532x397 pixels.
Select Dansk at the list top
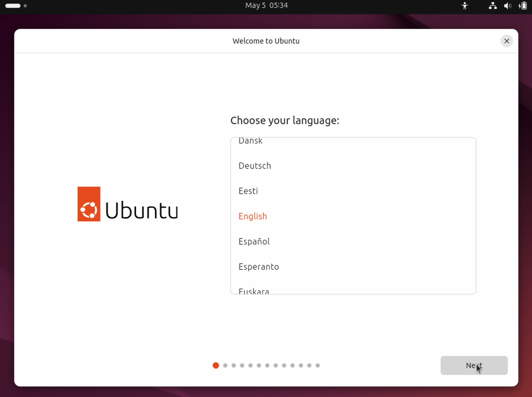(250, 141)
